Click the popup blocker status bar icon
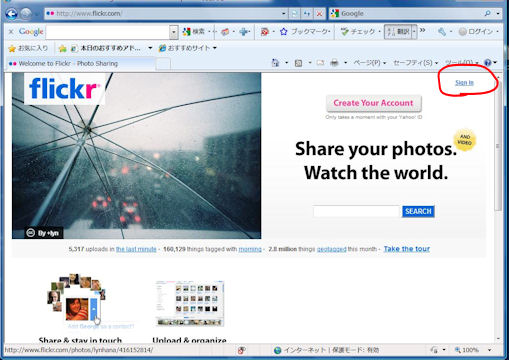509x360 pixels. (x=242, y=350)
